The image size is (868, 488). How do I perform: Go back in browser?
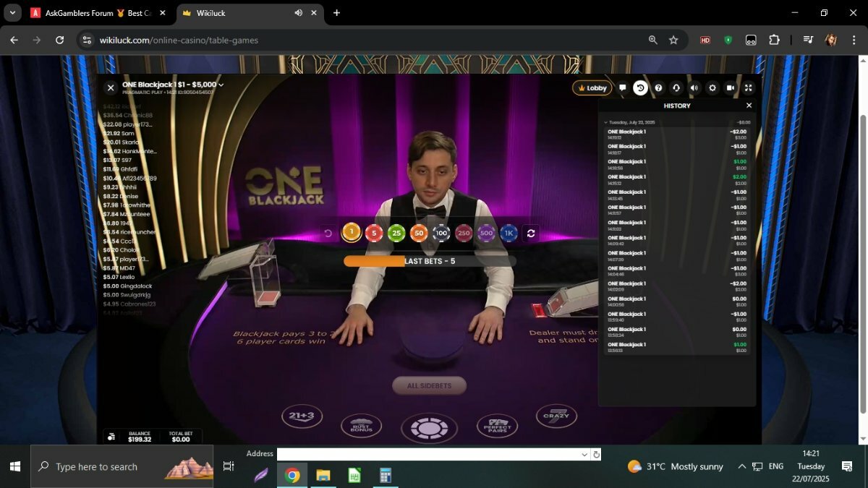(x=14, y=40)
